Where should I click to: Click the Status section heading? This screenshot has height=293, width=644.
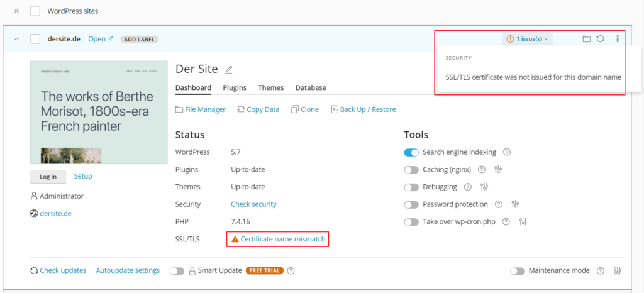coord(190,135)
